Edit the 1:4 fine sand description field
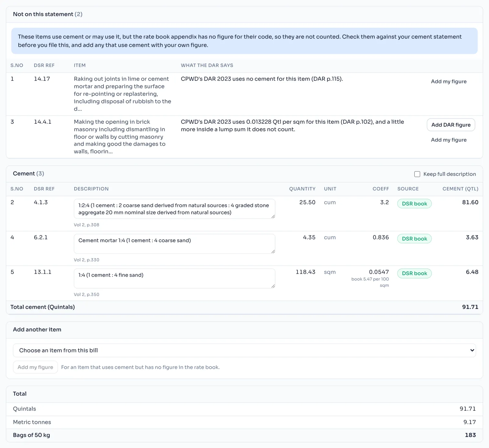The width and height of the screenshot is (489, 448). coord(175,278)
